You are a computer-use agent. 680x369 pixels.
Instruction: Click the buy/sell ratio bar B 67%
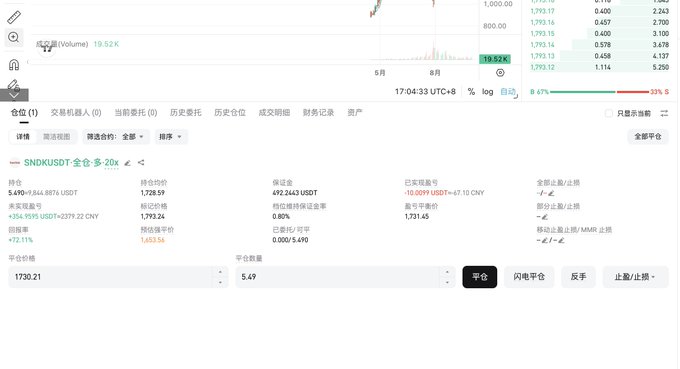click(x=599, y=92)
